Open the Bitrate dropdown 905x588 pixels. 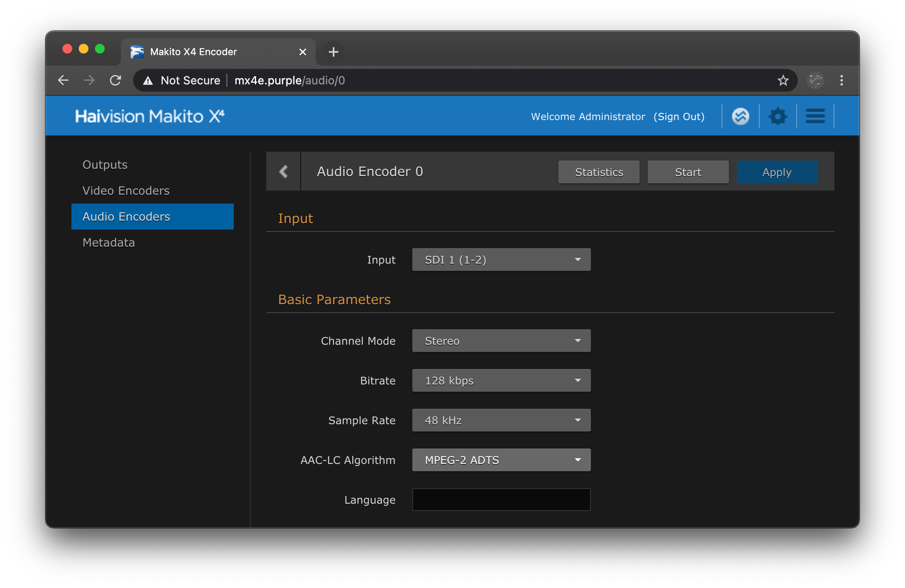501,380
